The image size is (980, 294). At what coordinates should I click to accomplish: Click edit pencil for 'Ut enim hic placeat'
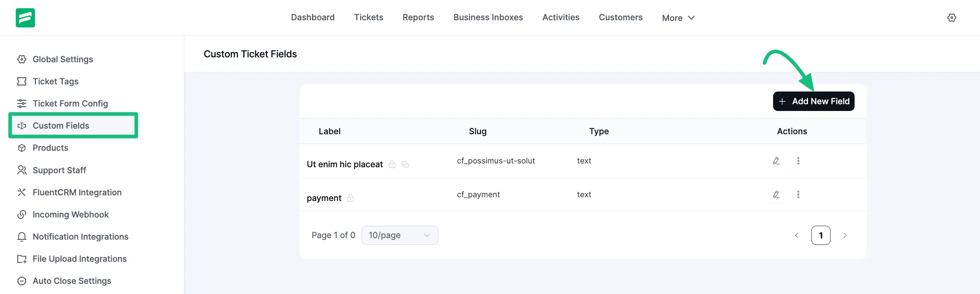click(776, 160)
